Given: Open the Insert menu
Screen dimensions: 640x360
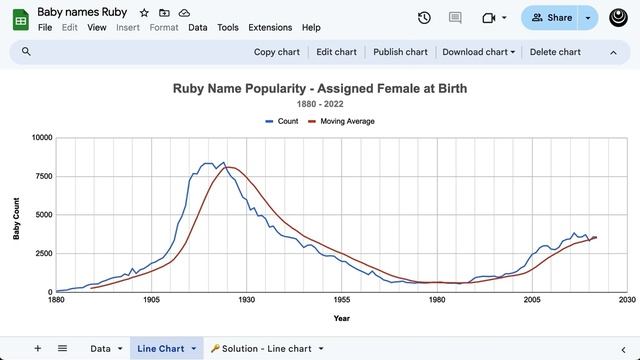Looking at the screenshot, I should 128,27.
